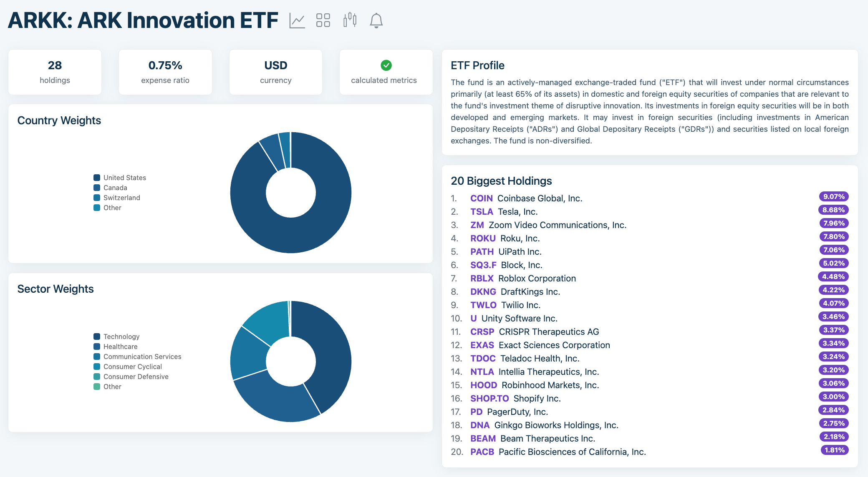Click the grid overview icon

323,19
